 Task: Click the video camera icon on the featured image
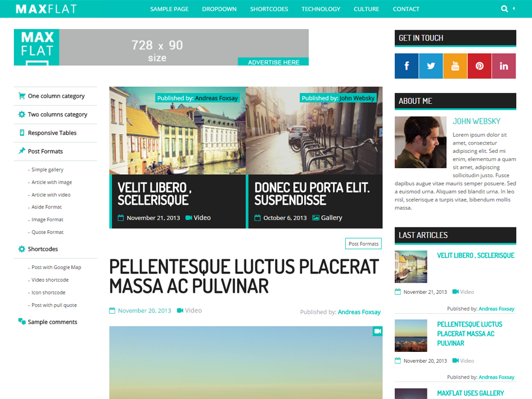click(x=377, y=331)
